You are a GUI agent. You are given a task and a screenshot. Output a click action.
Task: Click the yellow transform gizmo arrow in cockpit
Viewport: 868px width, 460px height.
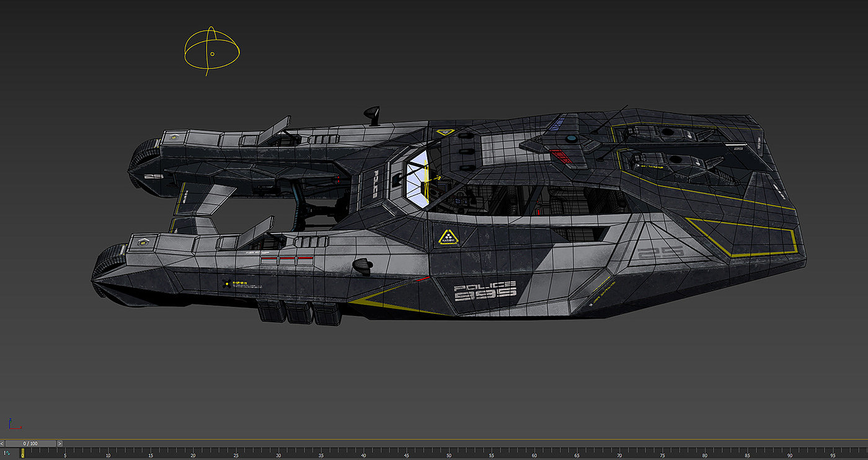[433, 179]
